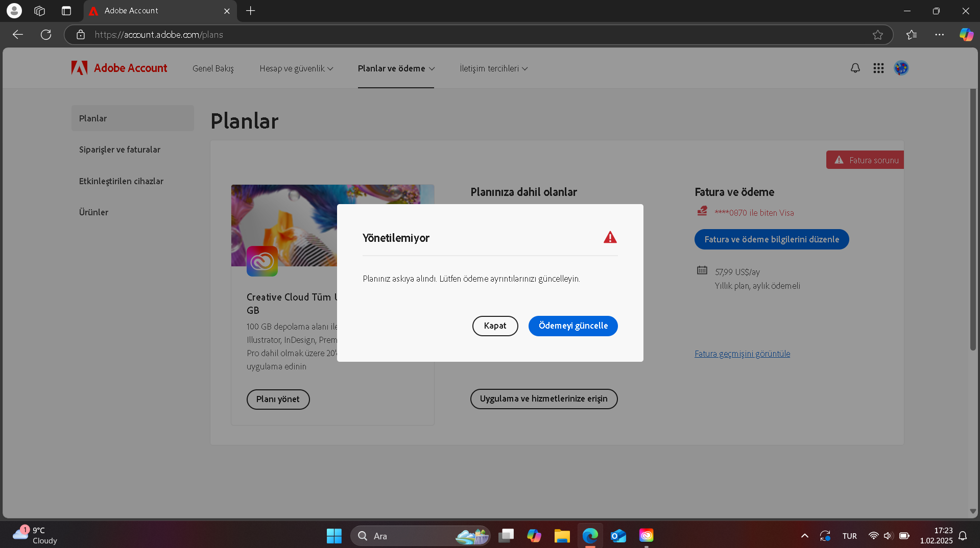Open Copilot in the browser toolbar
980x548 pixels.
966,35
